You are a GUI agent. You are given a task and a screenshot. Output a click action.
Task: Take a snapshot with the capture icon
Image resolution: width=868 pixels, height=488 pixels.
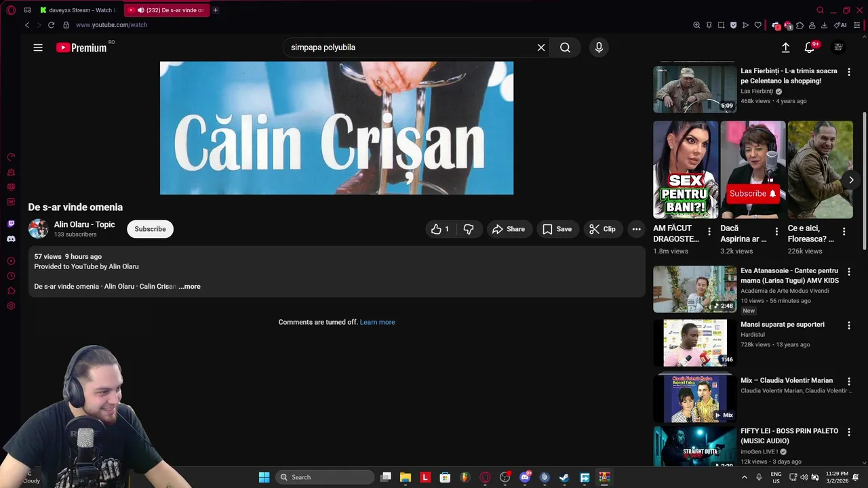pyautogui.click(x=721, y=25)
